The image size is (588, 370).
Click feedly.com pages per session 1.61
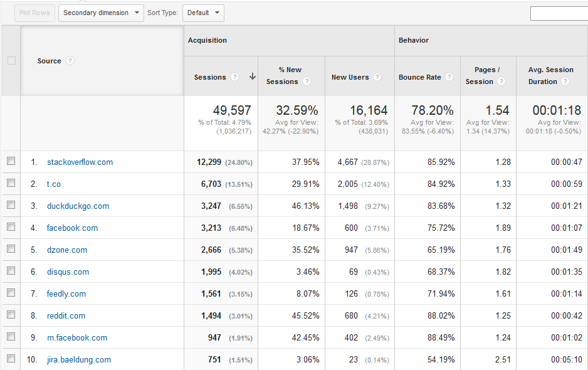pyautogui.click(x=503, y=294)
